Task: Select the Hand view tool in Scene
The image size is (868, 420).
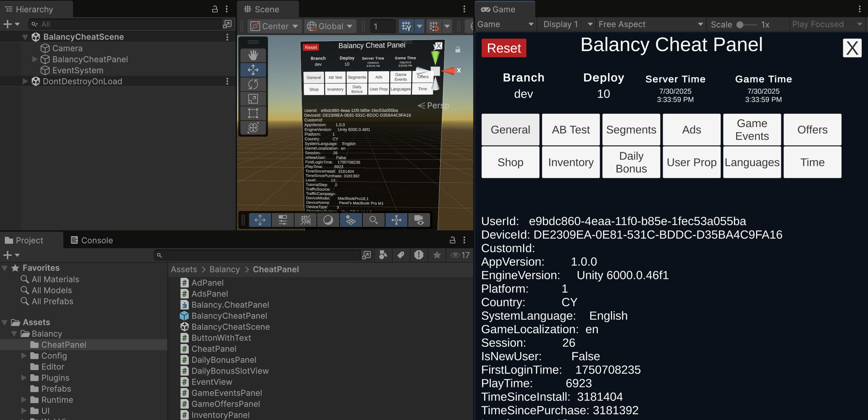Action: 253,55
